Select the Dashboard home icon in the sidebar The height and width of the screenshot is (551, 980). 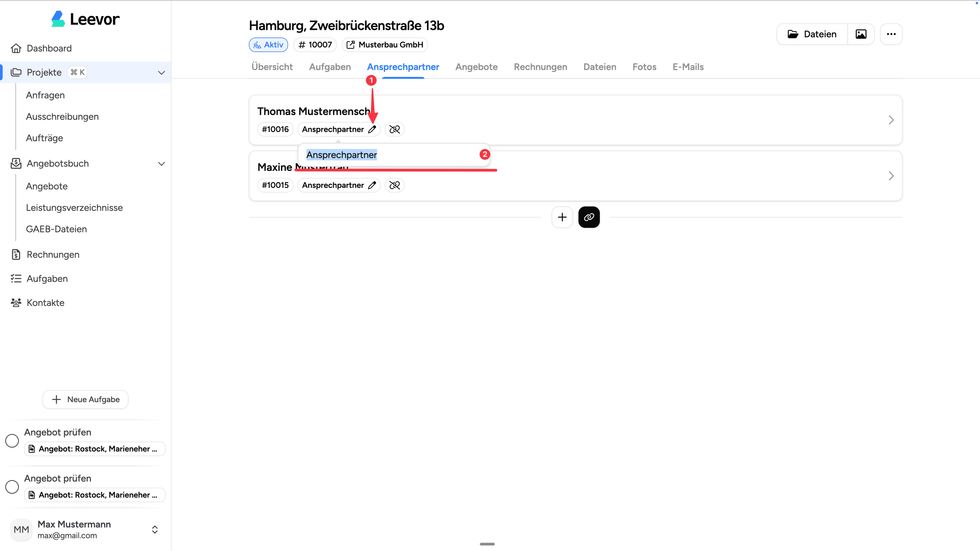16,48
